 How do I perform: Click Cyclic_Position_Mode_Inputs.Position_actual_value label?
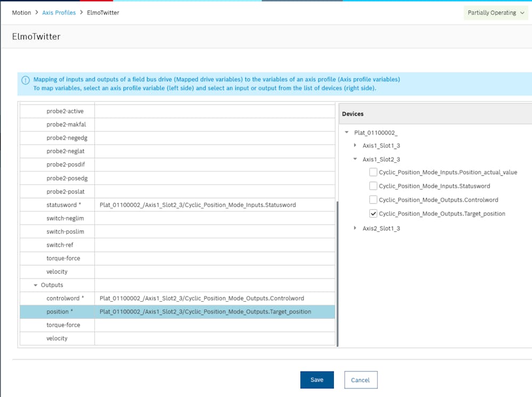pos(448,172)
